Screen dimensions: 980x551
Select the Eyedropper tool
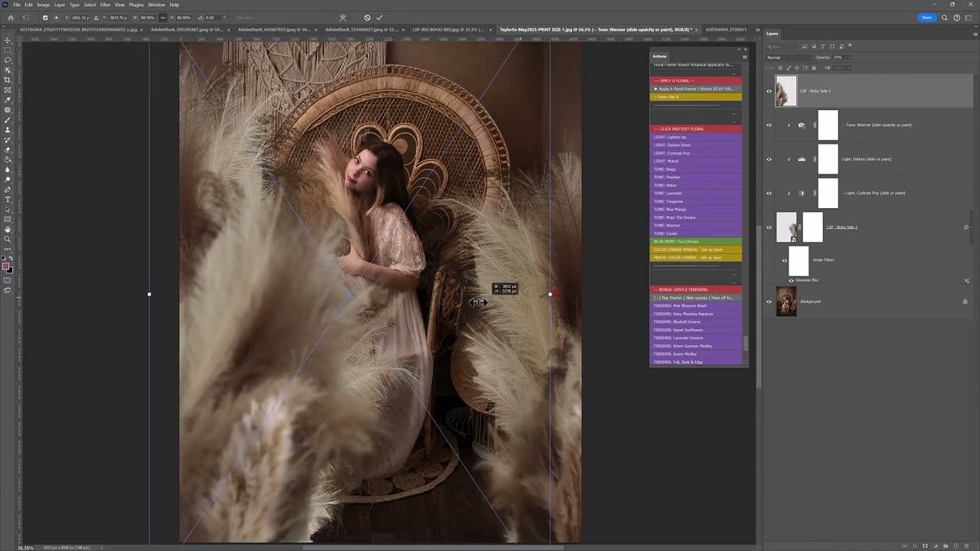pos(8,99)
